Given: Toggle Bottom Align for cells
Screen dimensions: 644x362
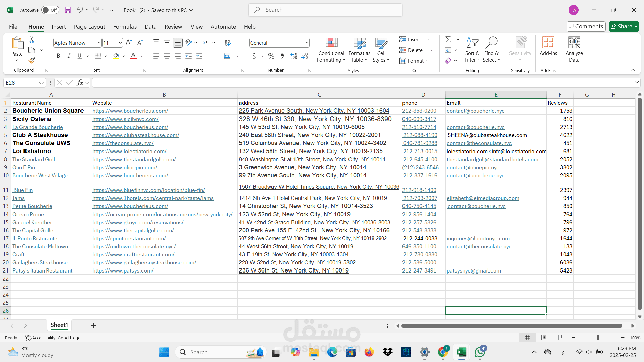Looking at the screenshot, I should coord(178,43).
